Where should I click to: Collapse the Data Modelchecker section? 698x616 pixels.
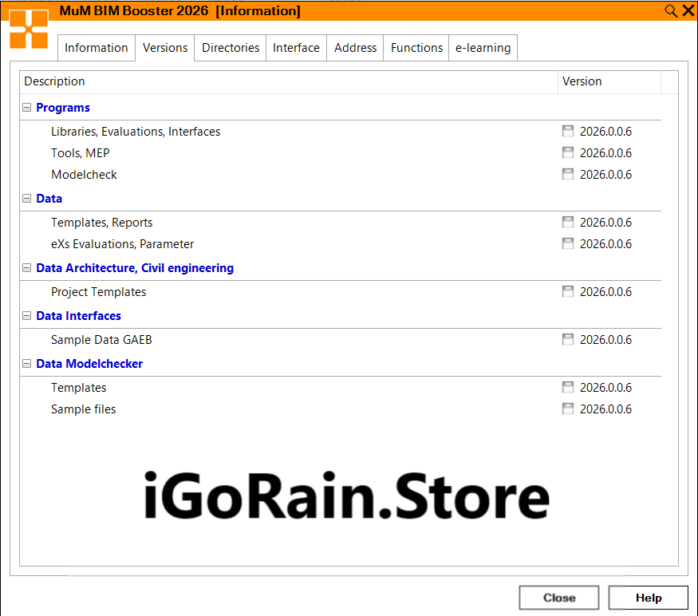click(27, 364)
